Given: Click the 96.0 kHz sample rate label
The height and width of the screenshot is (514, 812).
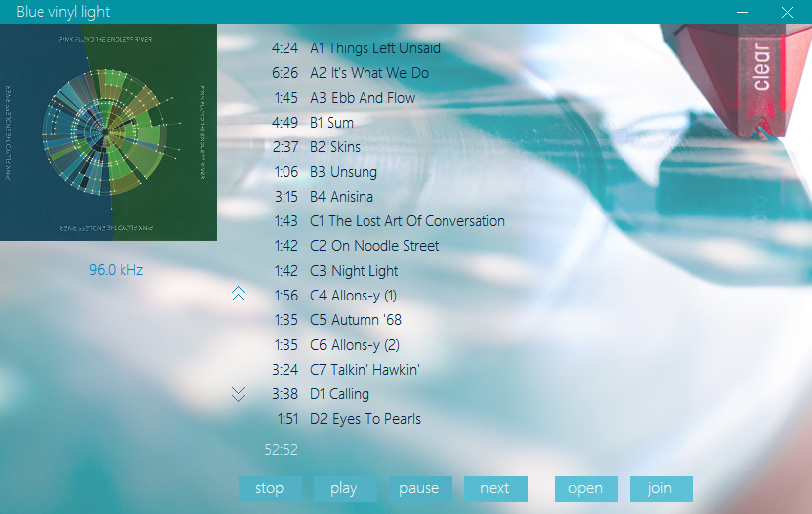Looking at the screenshot, I should (x=116, y=270).
